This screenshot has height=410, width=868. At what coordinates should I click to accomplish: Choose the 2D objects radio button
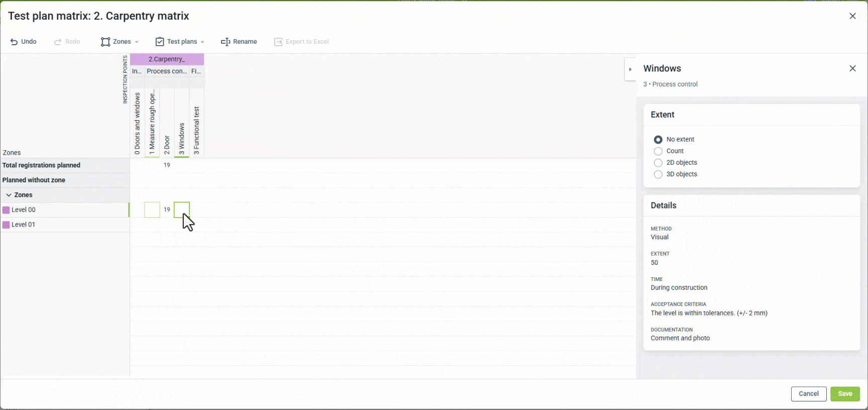tap(658, 163)
